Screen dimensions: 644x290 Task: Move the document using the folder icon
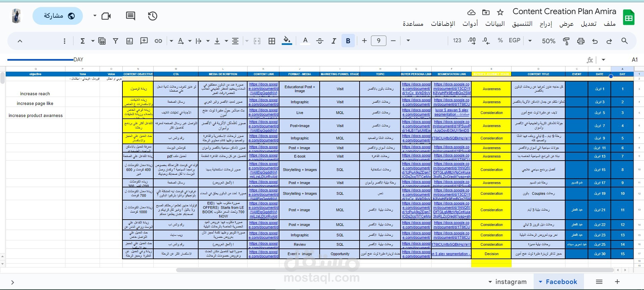point(486,12)
